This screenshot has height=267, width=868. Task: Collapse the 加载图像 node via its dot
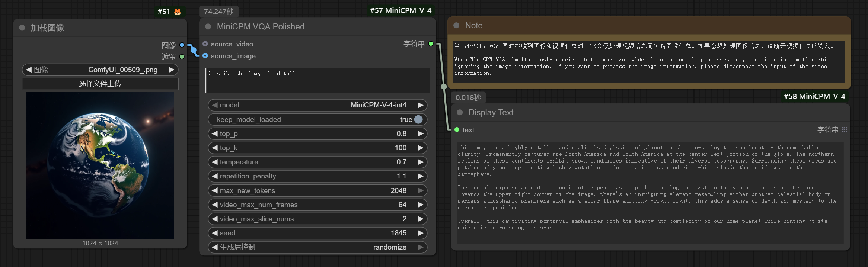[x=22, y=28]
